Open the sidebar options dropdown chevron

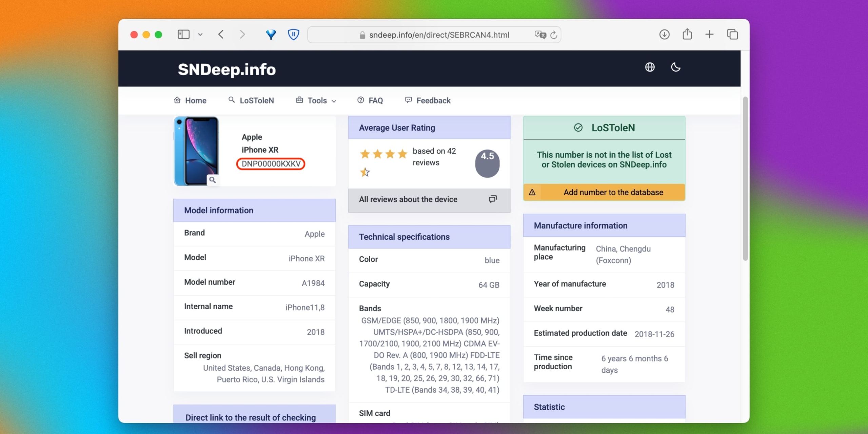(x=200, y=35)
